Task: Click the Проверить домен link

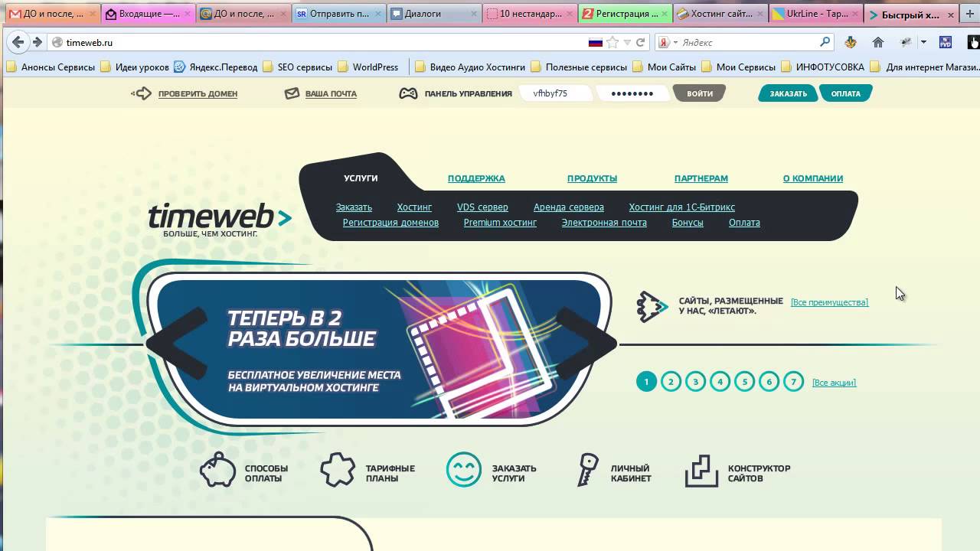Action: 198,94
